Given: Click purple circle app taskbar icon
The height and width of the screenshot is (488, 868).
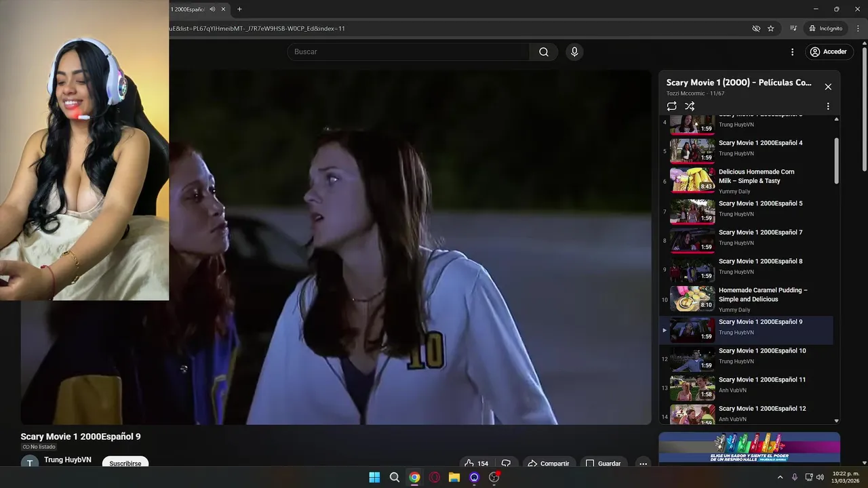Looking at the screenshot, I should [474, 477].
